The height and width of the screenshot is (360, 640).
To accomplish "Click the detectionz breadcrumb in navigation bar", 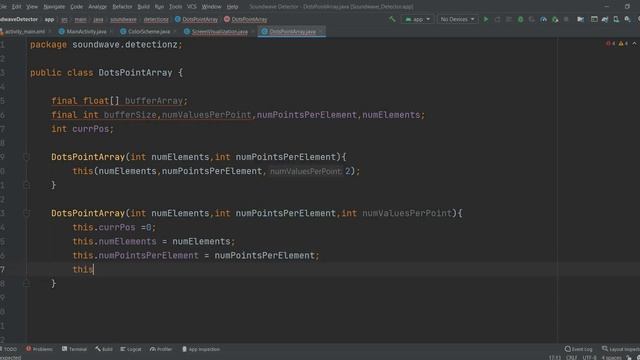I will [156, 19].
